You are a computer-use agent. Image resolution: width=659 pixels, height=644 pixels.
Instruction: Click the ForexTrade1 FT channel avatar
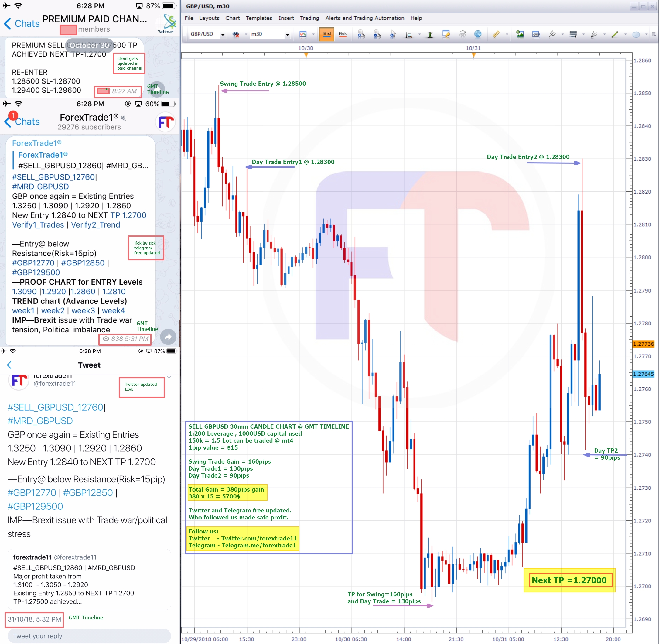(x=166, y=122)
